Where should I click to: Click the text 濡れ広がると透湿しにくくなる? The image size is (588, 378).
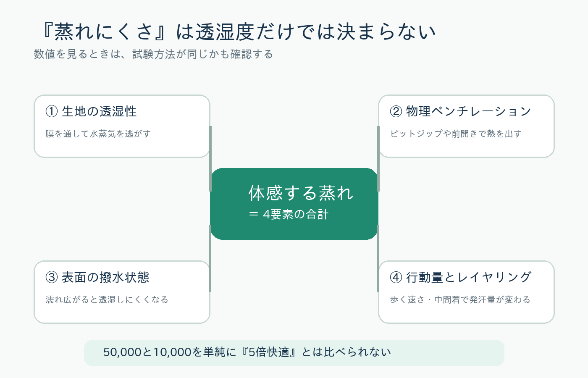(107, 299)
